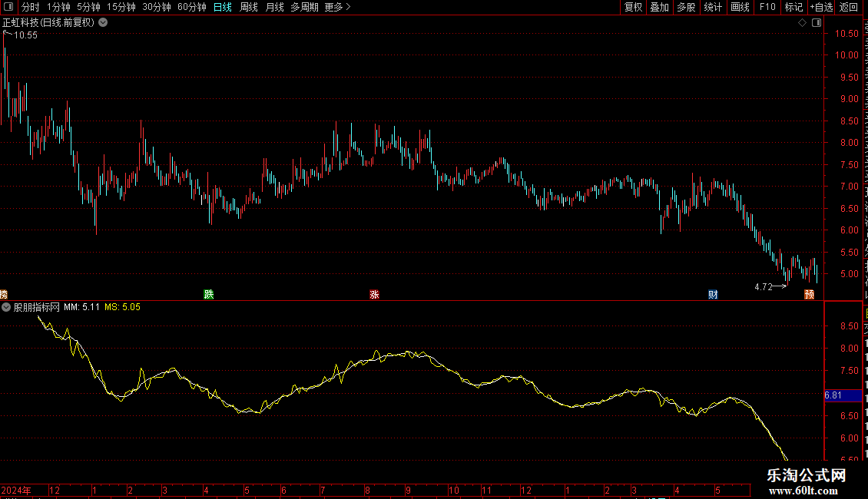Select the 日线 daily period
Viewport: 868px width, 499px height.
click(x=223, y=7)
